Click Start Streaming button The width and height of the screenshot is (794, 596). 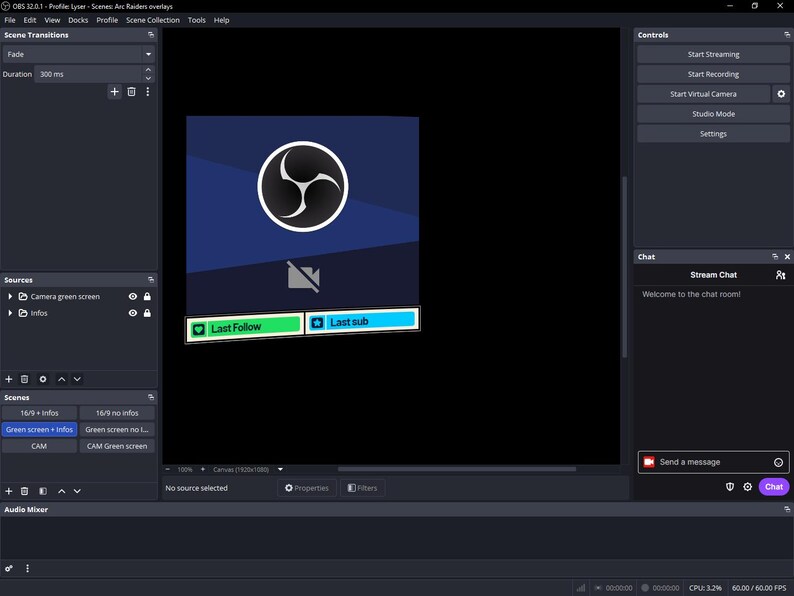click(x=713, y=54)
